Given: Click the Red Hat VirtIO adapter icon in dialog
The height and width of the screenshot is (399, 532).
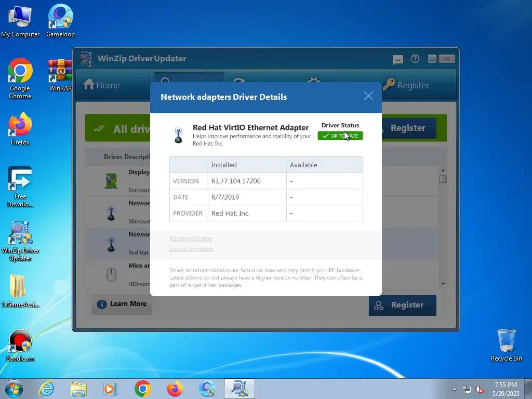Looking at the screenshot, I should point(179,135).
